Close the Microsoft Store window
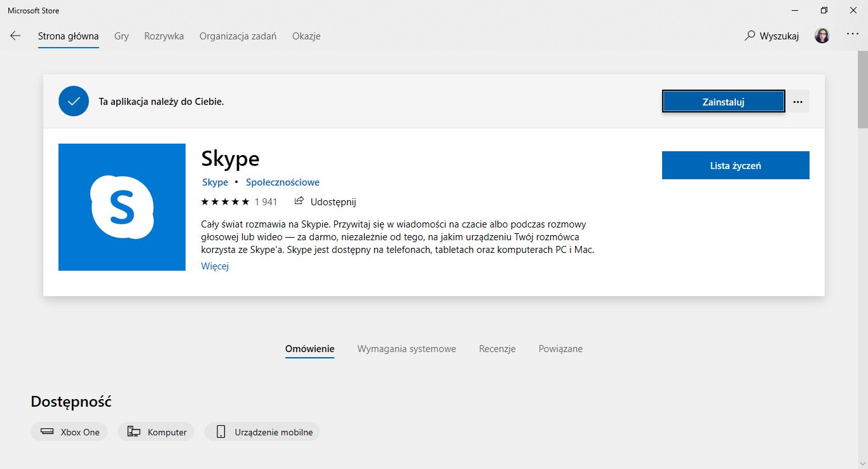This screenshot has height=469, width=868. click(x=853, y=10)
